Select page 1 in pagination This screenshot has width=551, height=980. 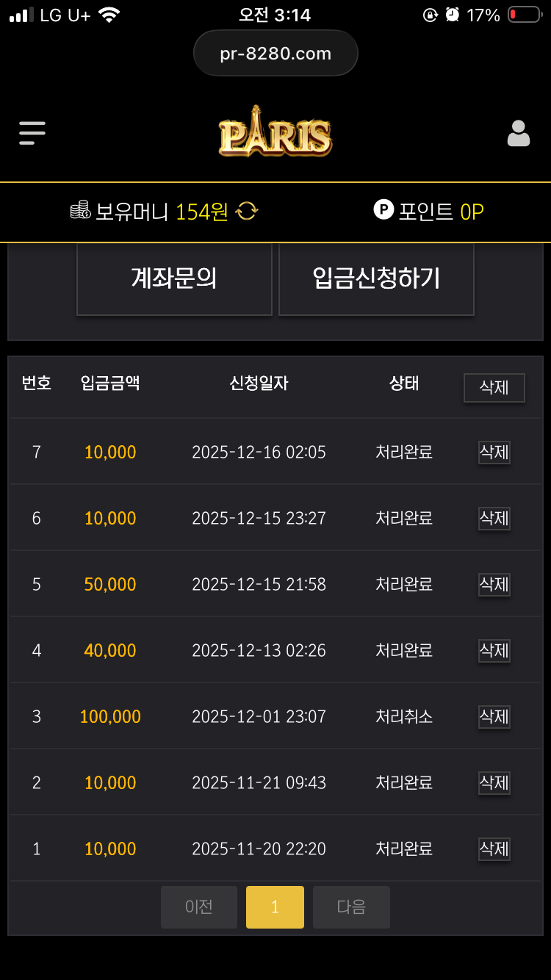275,907
